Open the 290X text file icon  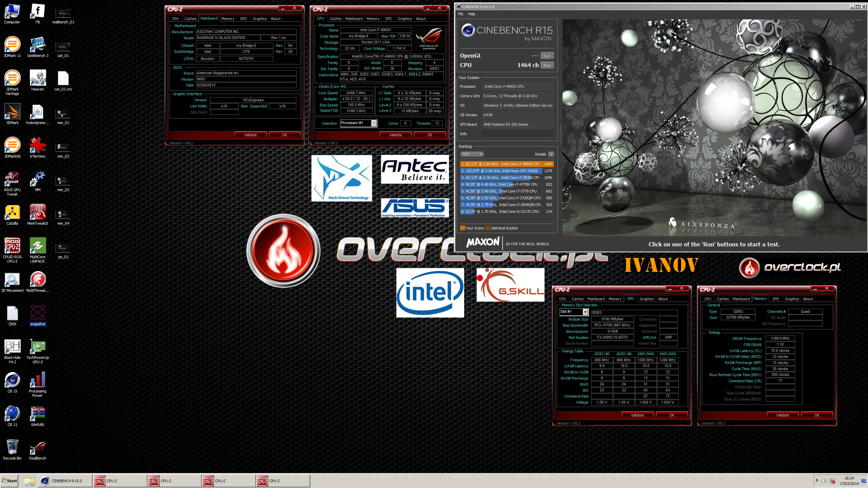[x=12, y=316]
